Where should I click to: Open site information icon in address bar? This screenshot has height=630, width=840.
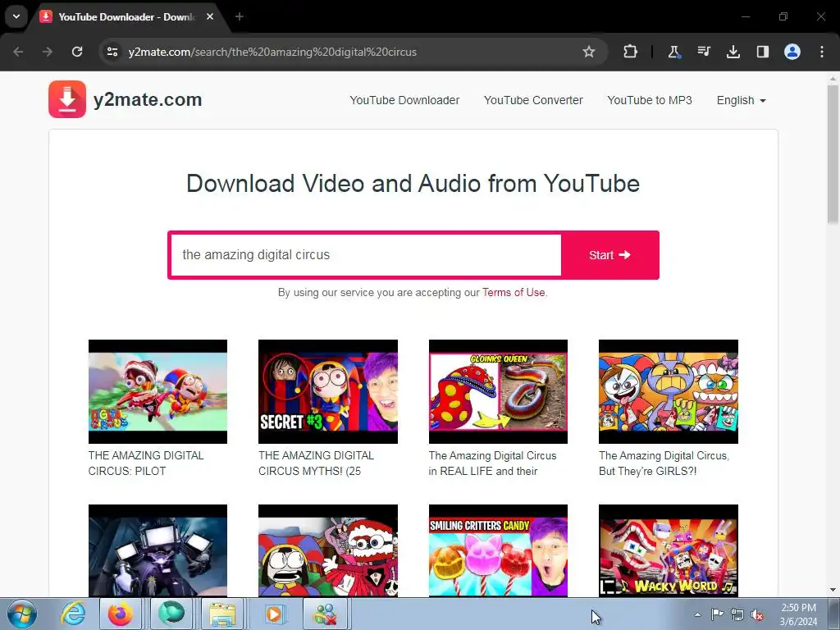tap(112, 52)
